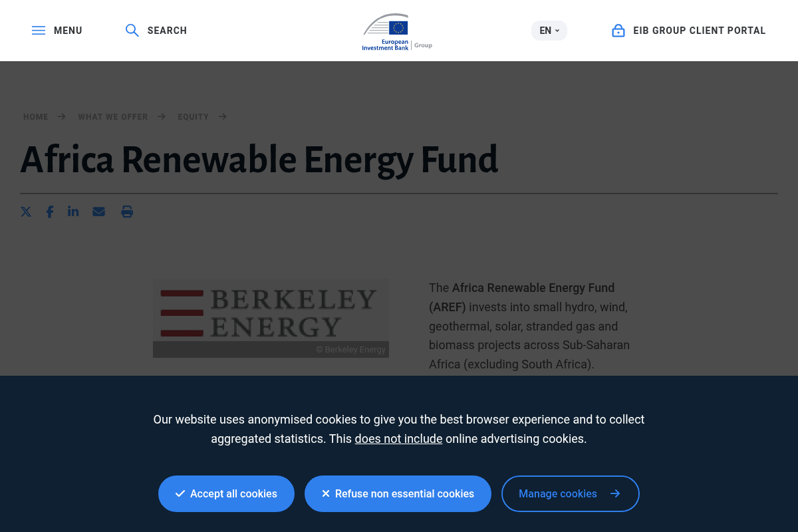Navigate to HOME via breadcrumb
The width and height of the screenshot is (798, 532).
point(35,116)
